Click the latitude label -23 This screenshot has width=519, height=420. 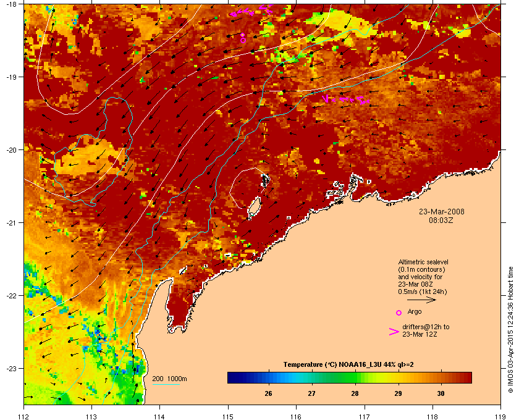point(12,368)
